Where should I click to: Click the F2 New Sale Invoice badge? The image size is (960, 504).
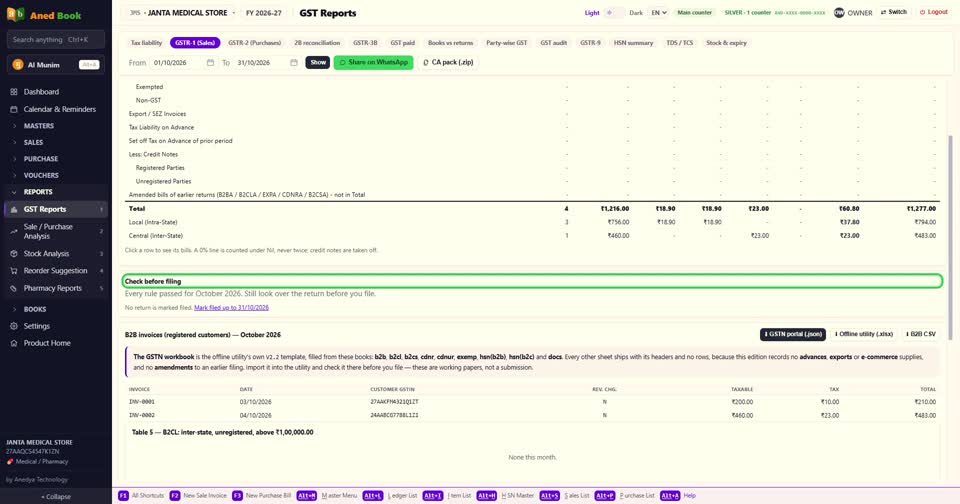point(174,495)
